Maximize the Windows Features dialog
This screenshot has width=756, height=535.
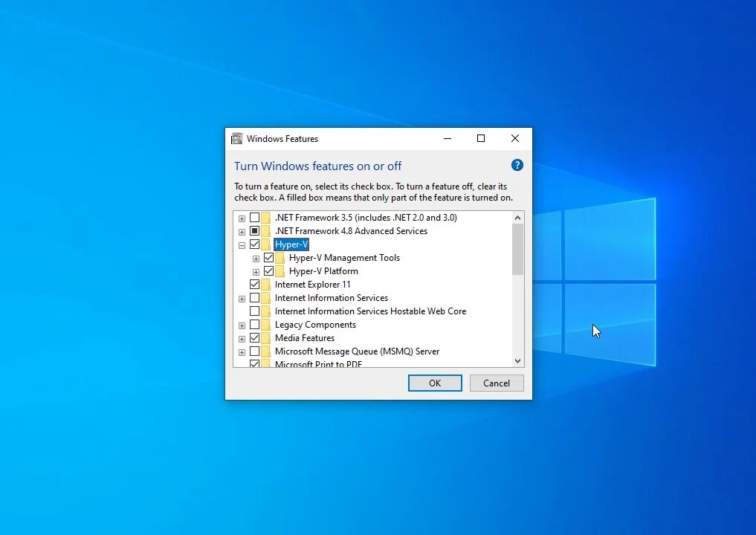click(x=481, y=139)
